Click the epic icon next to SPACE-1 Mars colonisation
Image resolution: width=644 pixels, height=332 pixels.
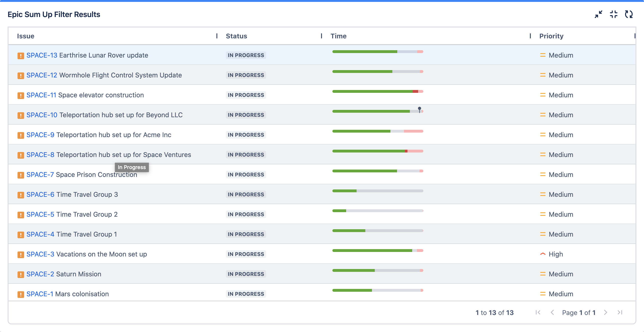[x=21, y=294]
